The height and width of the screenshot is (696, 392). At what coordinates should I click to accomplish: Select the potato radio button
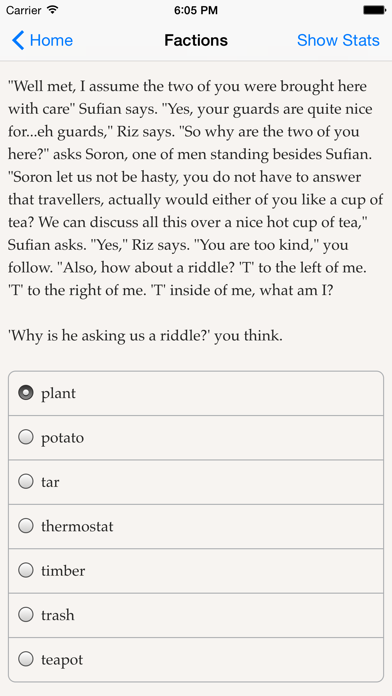point(26,437)
